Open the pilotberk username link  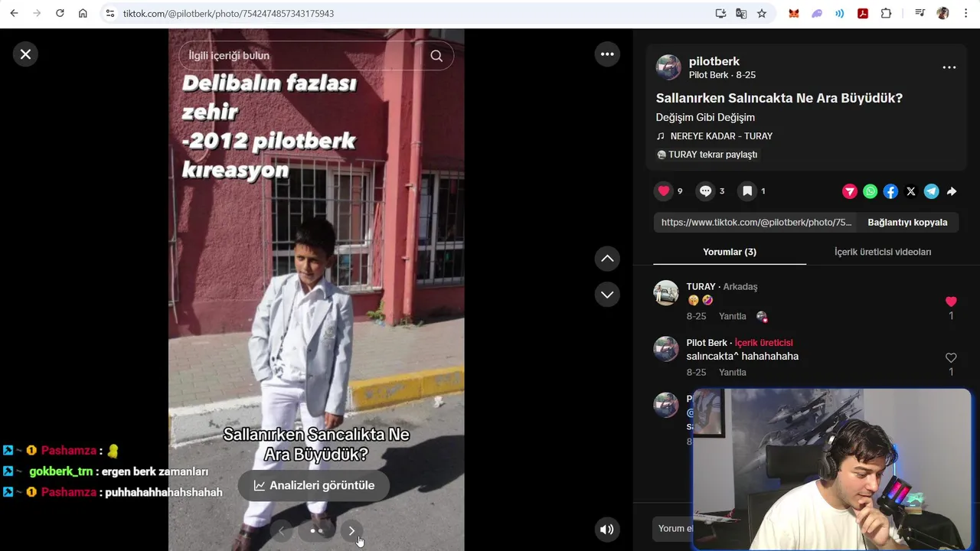tap(714, 61)
